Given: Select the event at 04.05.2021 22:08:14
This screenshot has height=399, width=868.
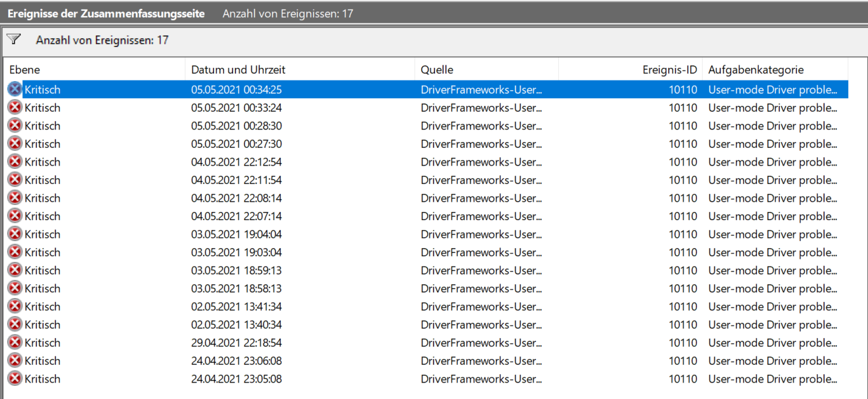Looking at the screenshot, I should (x=427, y=198).
